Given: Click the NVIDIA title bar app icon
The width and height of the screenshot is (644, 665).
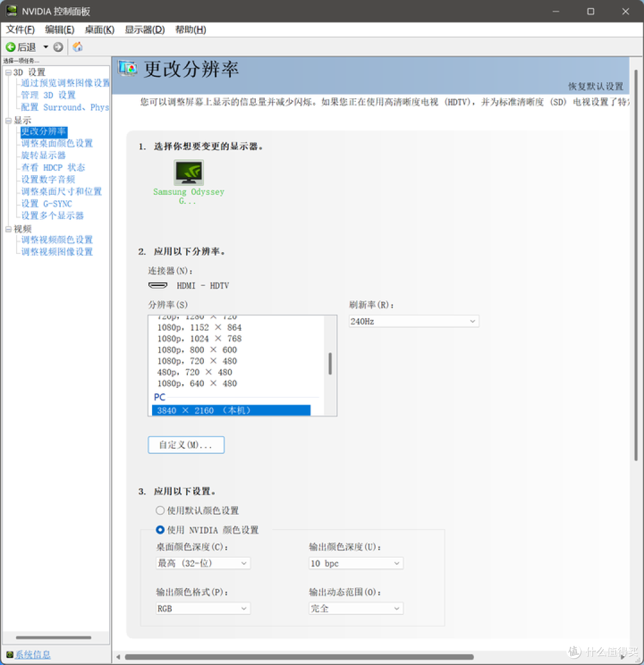Looking at the screenshot, I should point(11,11).
